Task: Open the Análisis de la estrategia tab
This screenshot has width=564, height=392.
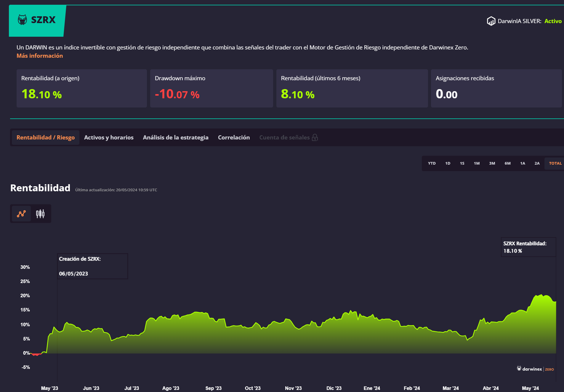Action: (176, 137)
